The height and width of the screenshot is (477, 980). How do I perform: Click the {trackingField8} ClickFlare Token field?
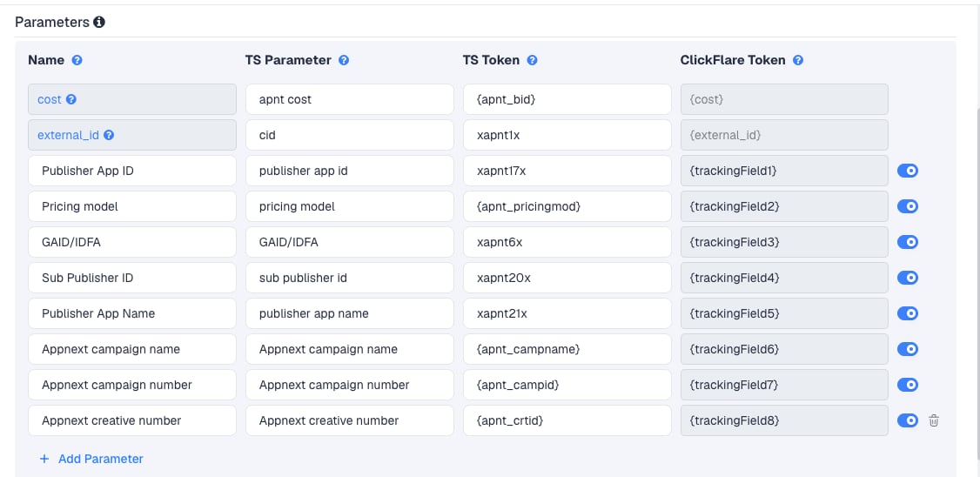pyautogui.click(x=784, y=420)
